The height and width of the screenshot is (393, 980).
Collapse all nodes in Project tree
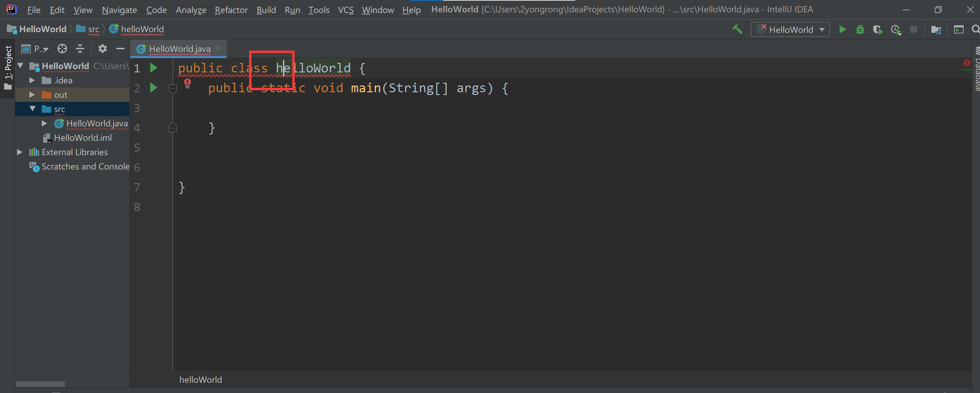point(80,49)
